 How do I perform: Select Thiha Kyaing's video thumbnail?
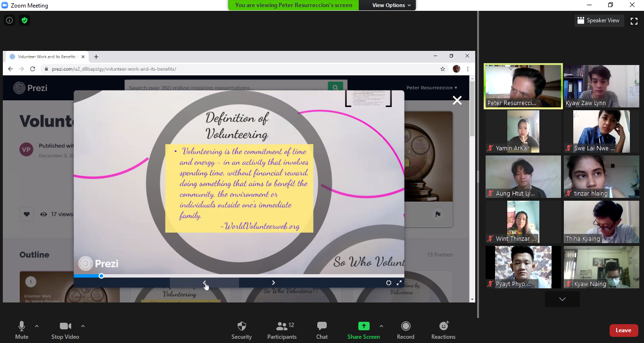click(x=602, y=222)
